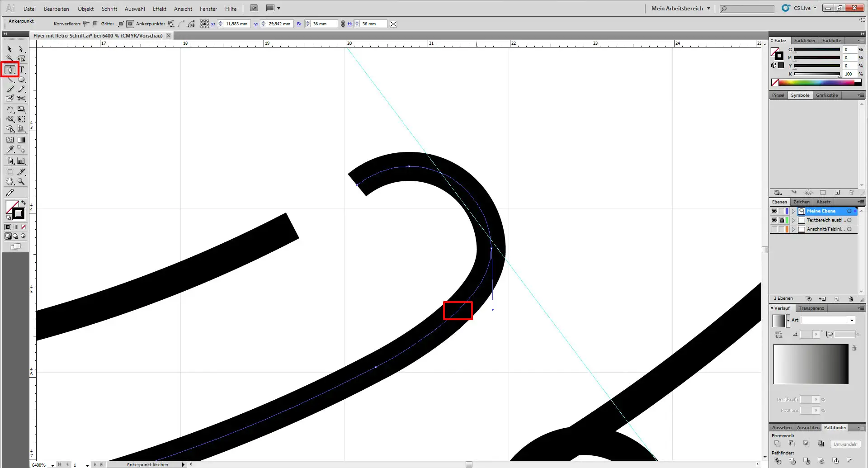The image size is (868, 468).
Task: Open the gradient Art dropdown
Action: click(852, 320)
